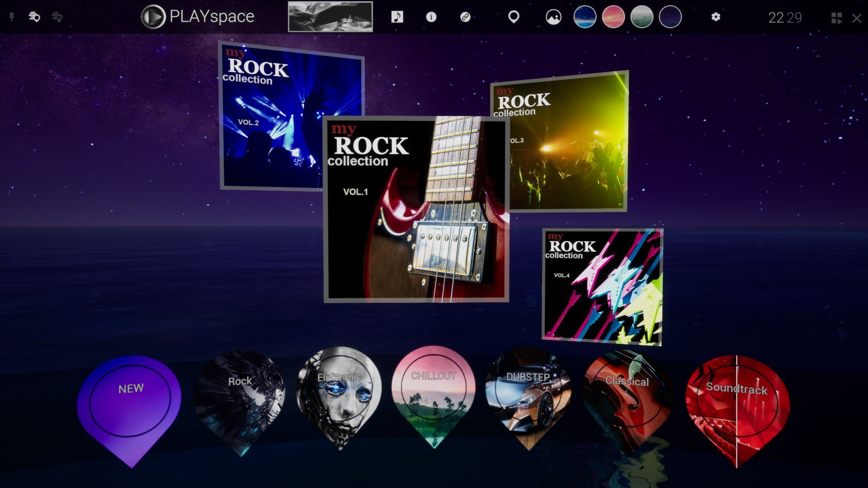Click the music queue icon beside playlist search
The height and width of the screenshot is (488, 868).
click(x=58, y=17)
